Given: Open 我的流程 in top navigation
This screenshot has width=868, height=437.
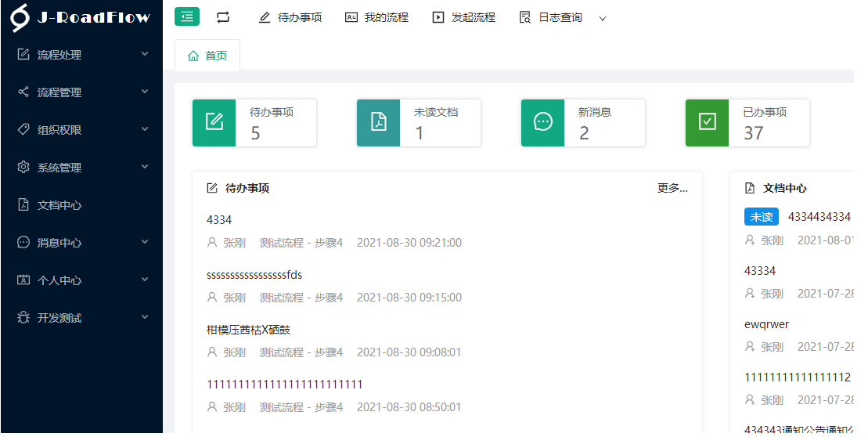Looking at the screenshot, I should [x=387, y=18].
